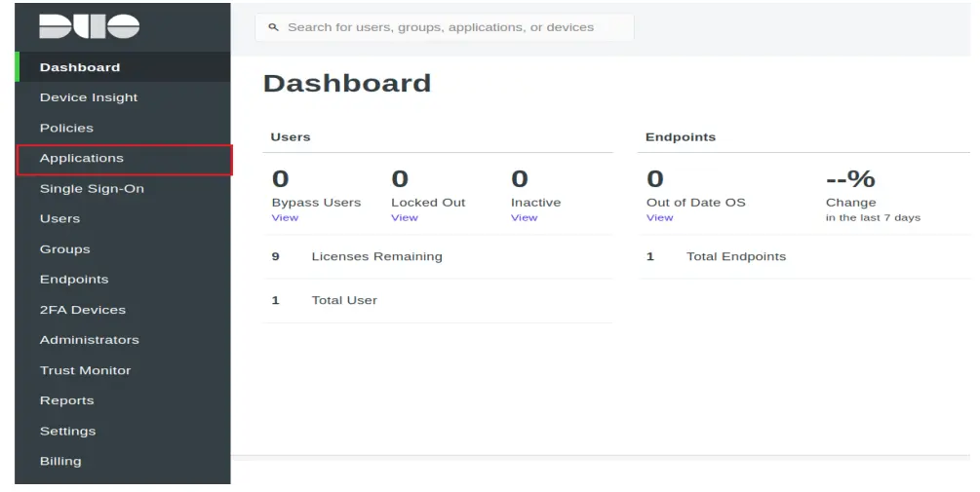Go to Administrators
This screenshot has width=980, height=492.
click(123, 340)
